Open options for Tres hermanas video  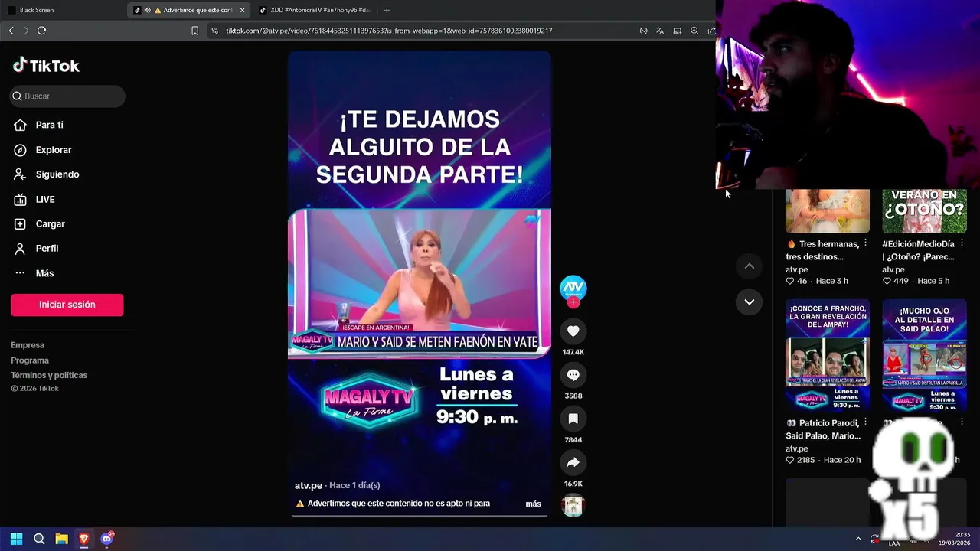865,243
